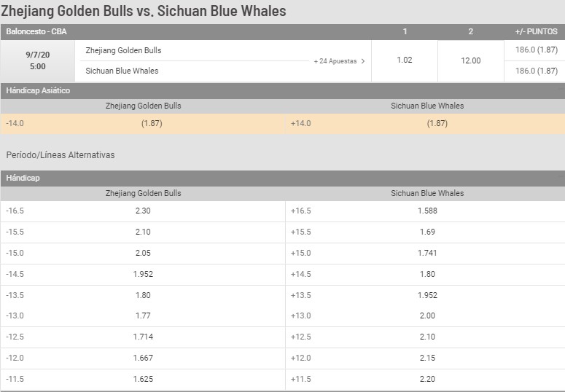Choose -14.5 handicap odds 1.952
This screenshot has height=392, width=565.
coord(143,275)
